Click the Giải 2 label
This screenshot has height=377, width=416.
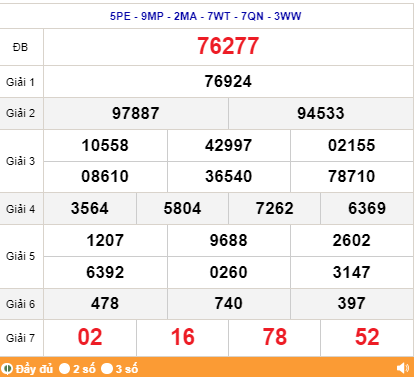20,113
